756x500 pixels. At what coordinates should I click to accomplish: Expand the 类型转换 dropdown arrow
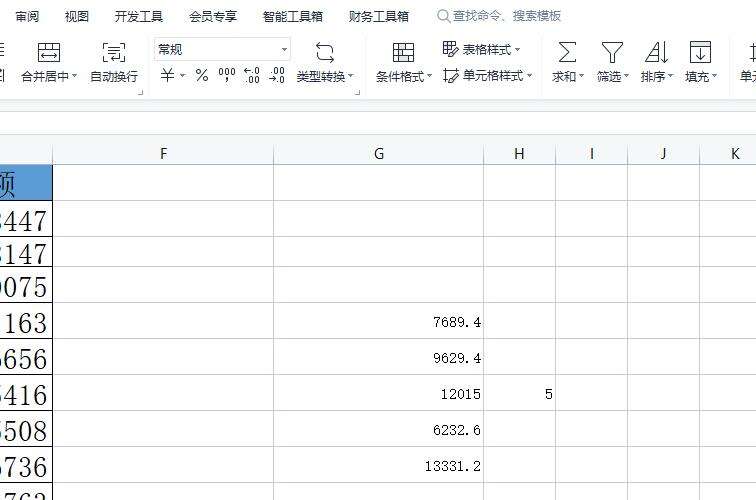pos(351,76)
